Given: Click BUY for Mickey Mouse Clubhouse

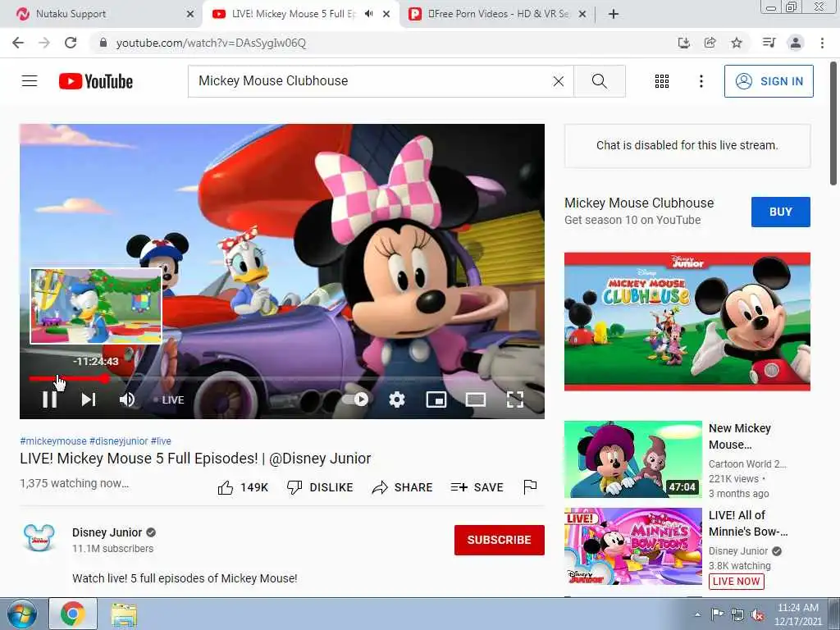Looking at the screenshot, I should coord(781,212).
